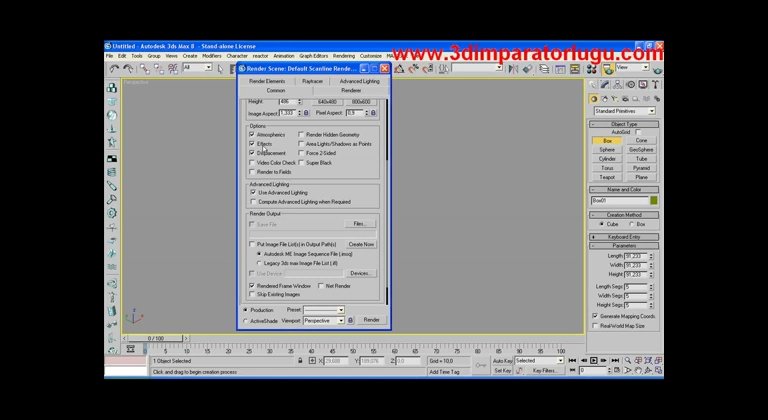Click the Key Filters... button
Image resolution: width=768 pixels, height=420 pixels.
545,371
